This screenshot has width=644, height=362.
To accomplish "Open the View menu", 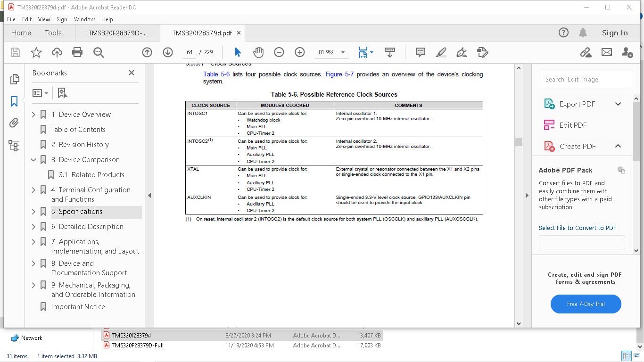I will [x=44, y=19].
